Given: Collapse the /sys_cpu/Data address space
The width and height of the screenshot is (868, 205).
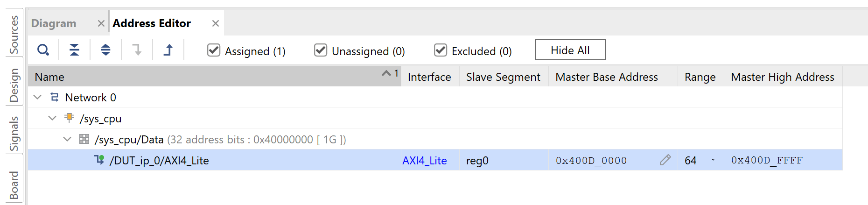Looking at the screenshot, I should point(67,139).
